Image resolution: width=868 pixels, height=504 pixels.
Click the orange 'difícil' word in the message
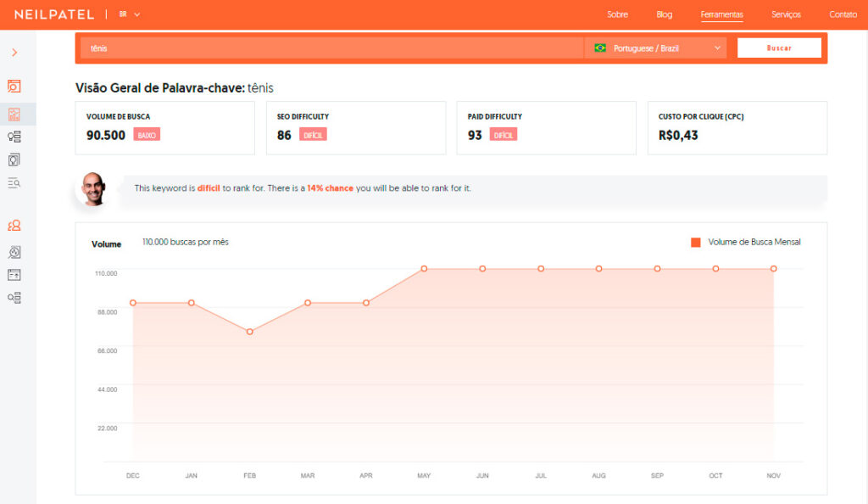coord(209,188)
